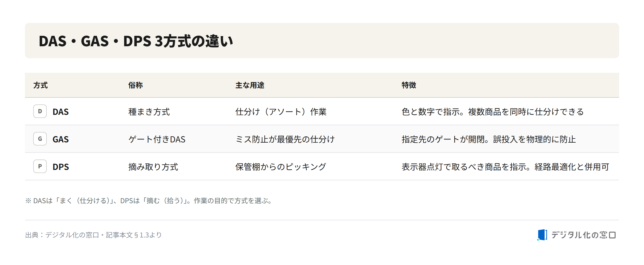Click the 保管棚からのピッキング cell
644x265 pixels.
coord(281,167)
